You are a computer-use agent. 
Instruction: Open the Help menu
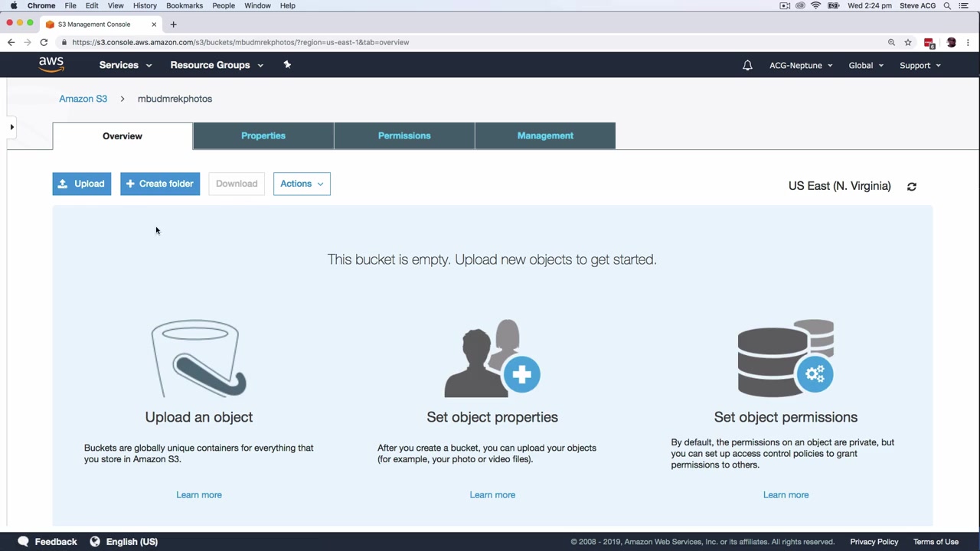point(288,5)
